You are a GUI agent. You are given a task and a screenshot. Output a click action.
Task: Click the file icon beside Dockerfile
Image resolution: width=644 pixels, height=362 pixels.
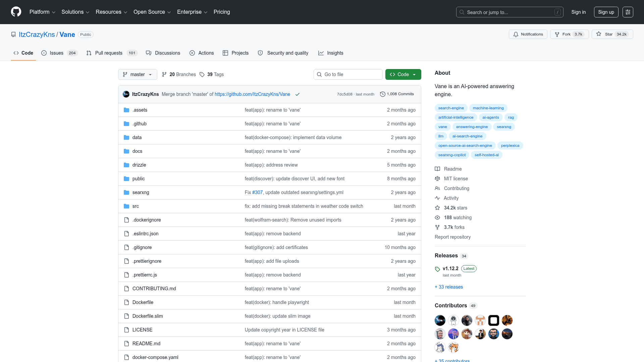pyautogui.click(x=126, y=302)
